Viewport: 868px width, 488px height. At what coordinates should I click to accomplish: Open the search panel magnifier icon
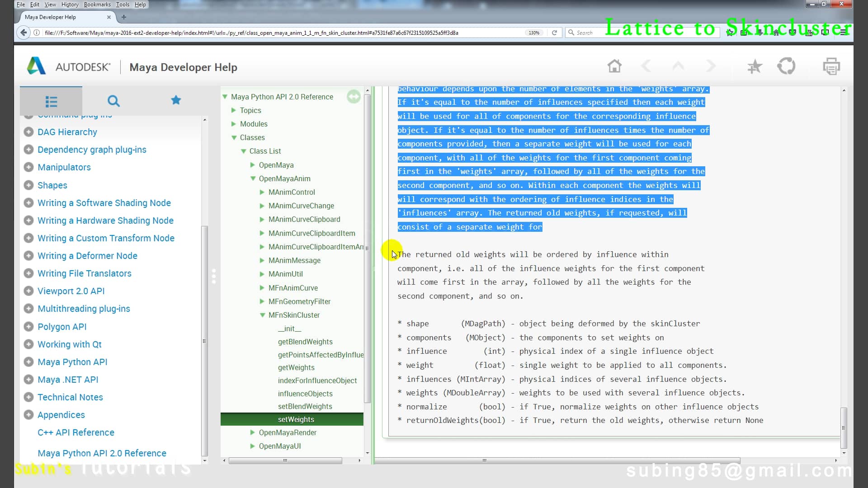click(x=113, y=101)
